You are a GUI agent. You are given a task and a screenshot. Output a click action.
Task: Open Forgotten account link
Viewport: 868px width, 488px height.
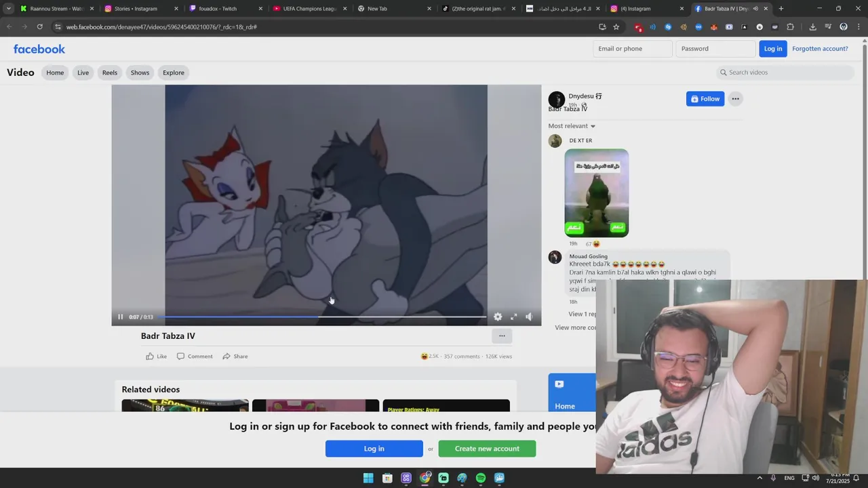click(820, 49)
